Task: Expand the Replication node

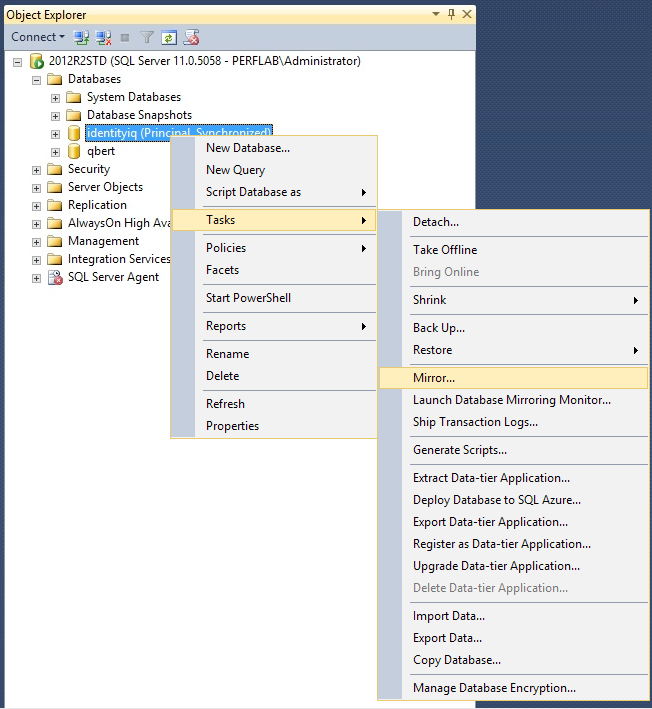Action: pos(36,206)
